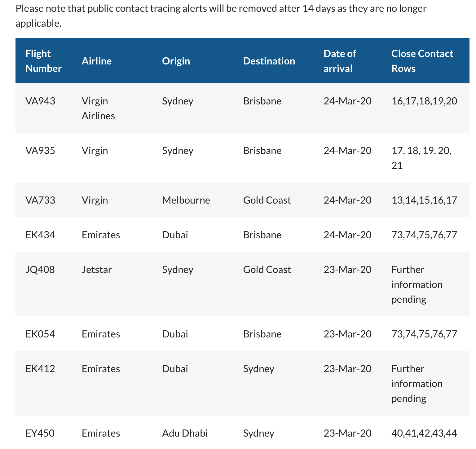Click the Origin column header
476x449 pixels.
coord(176,61)
